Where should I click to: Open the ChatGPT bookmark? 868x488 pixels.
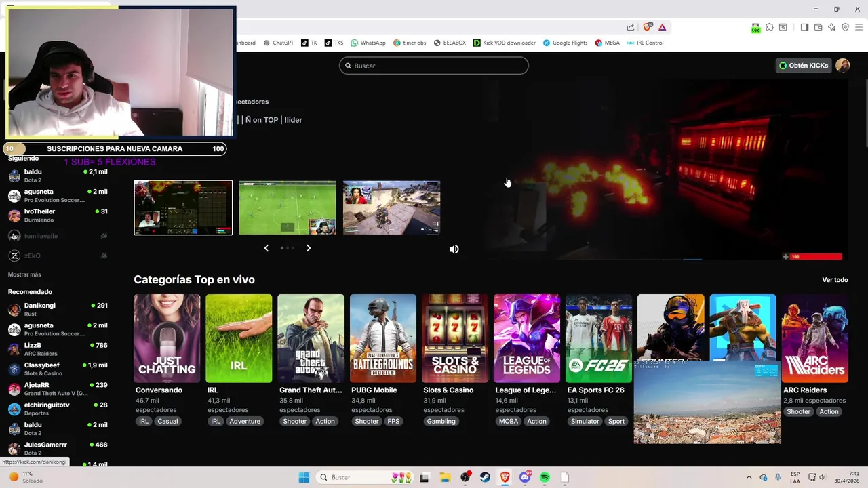(279, 43)
